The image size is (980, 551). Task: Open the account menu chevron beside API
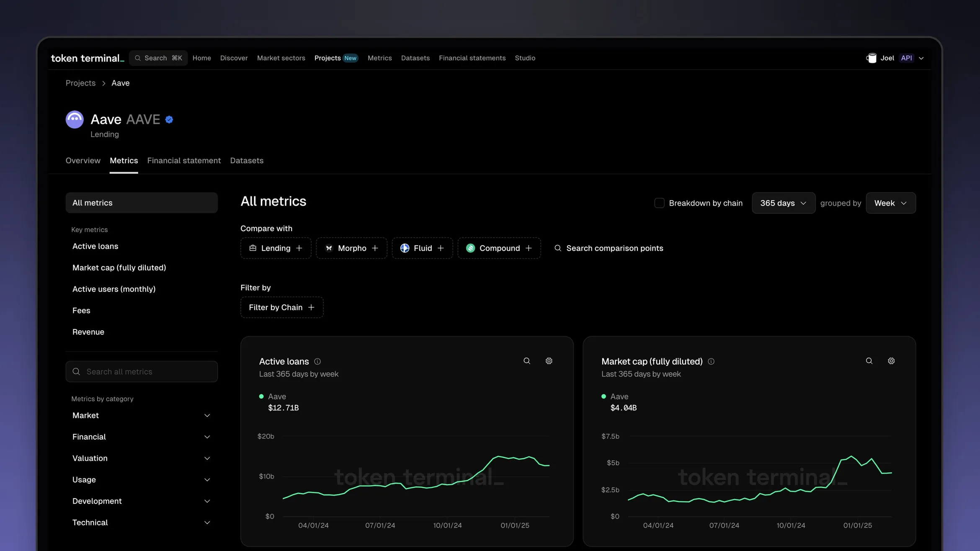click(x=921, y=58)
